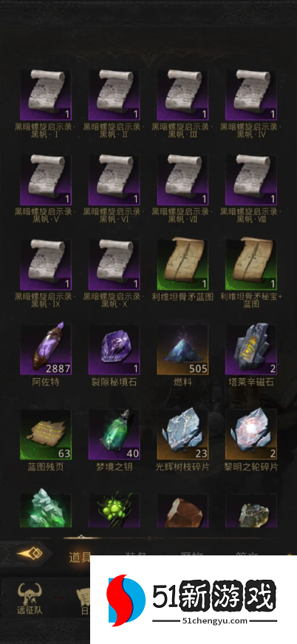
Task: Open the 远征队 expedition menu
Action: (x=30, y=598)
